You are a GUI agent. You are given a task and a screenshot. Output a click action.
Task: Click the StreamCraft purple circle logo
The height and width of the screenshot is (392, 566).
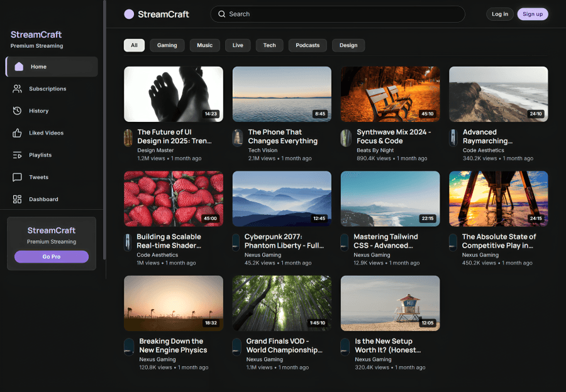pos(129,14)
